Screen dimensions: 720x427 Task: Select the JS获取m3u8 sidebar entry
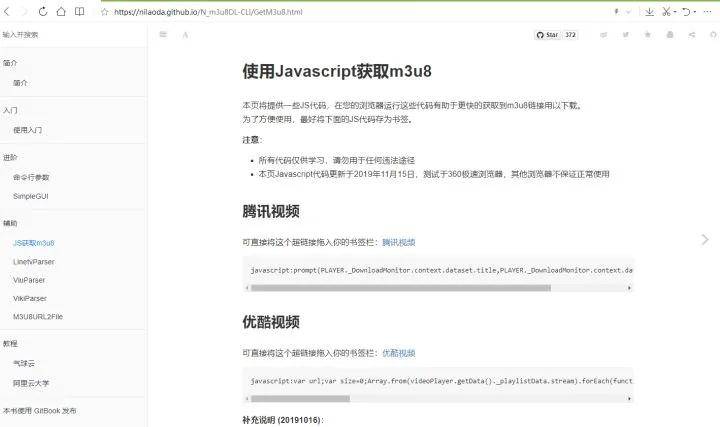[34, 243]
